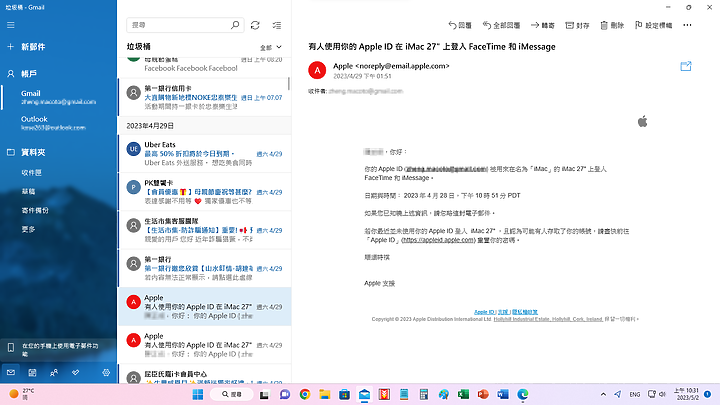This screenshot has height=405, width=720.
Task: Select the highlighted Apple email
Action: tap(204, 306)
